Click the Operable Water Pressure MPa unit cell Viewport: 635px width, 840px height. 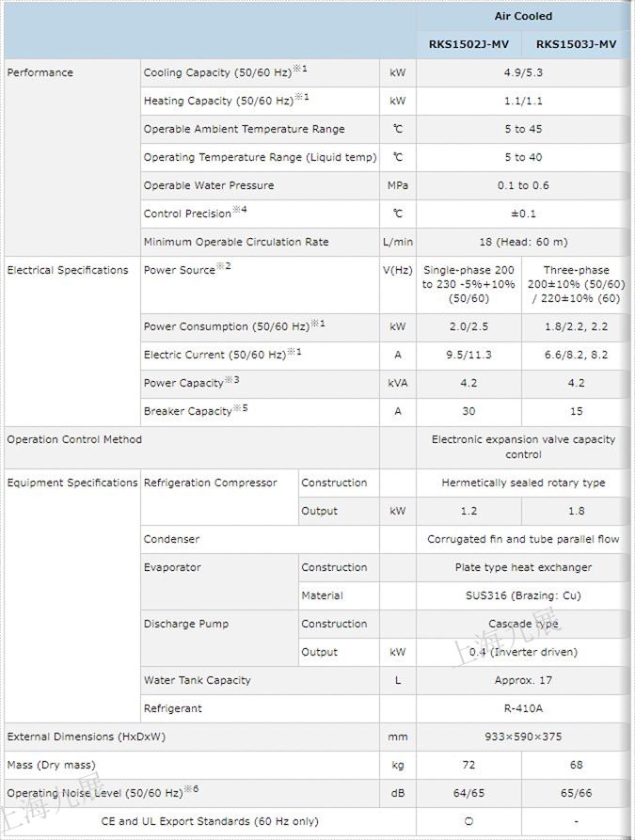397,185
